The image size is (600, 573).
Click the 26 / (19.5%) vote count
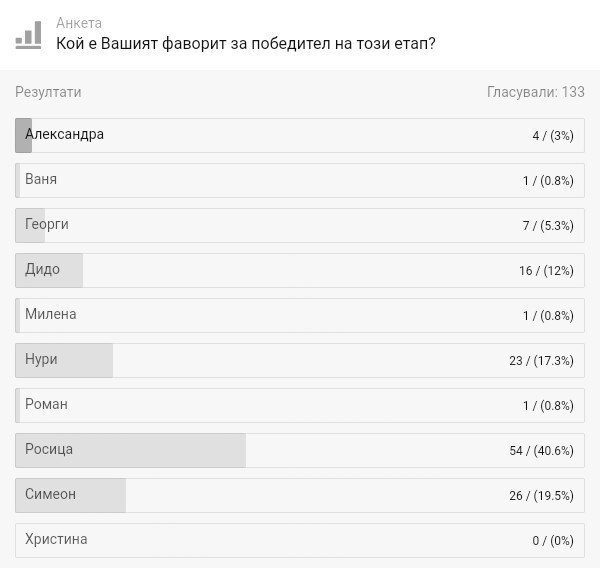coord(541,496)
